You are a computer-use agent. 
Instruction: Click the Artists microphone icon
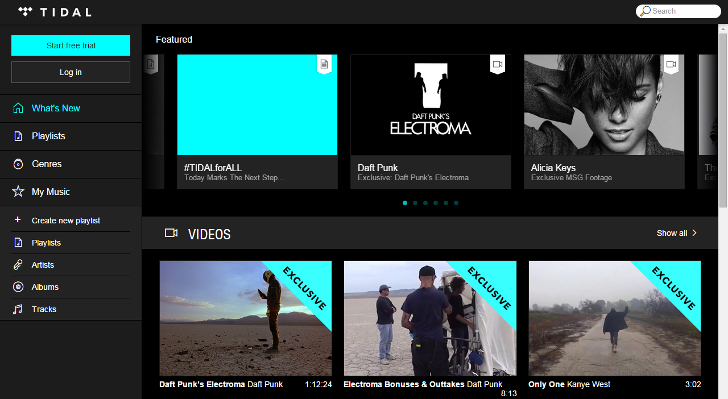click(18, 265)
